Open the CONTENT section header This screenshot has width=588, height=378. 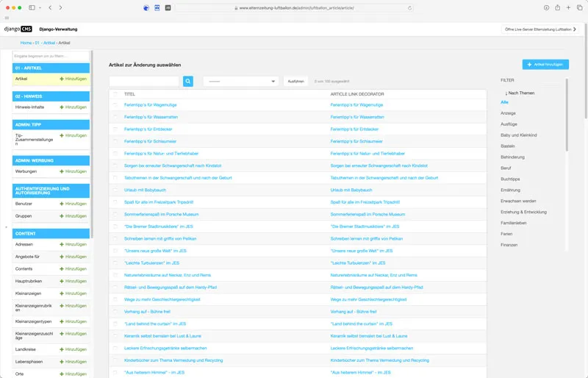coord(51,233)
